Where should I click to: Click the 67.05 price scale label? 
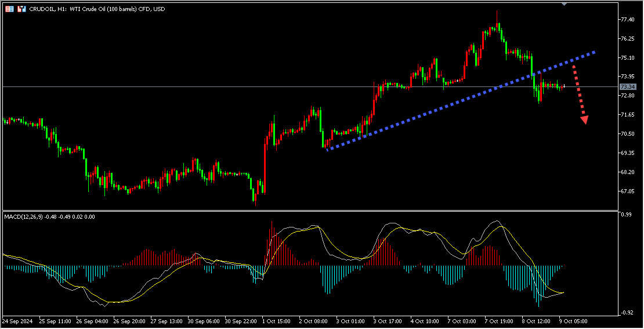click(627, 191)
